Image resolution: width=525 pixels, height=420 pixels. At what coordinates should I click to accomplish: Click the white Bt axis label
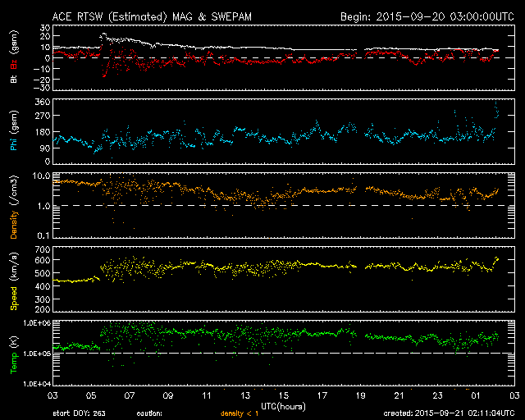(x=14, y=80)
